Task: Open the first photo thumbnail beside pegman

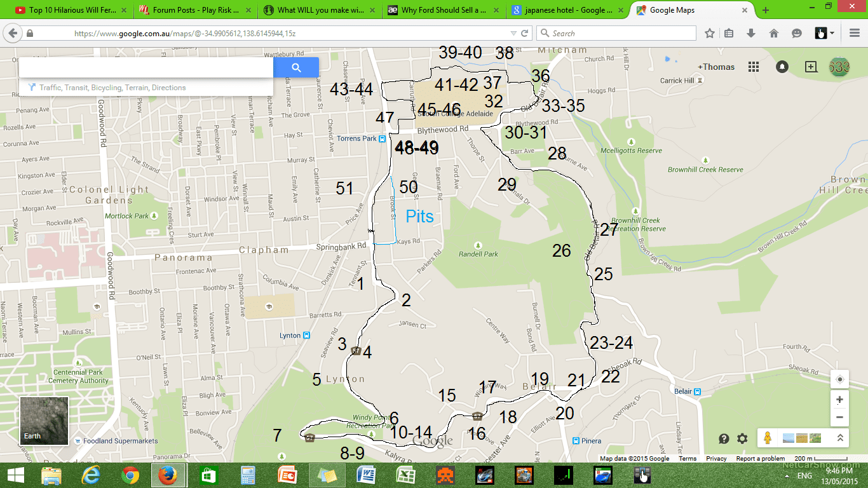Action: tap(789, 438)
